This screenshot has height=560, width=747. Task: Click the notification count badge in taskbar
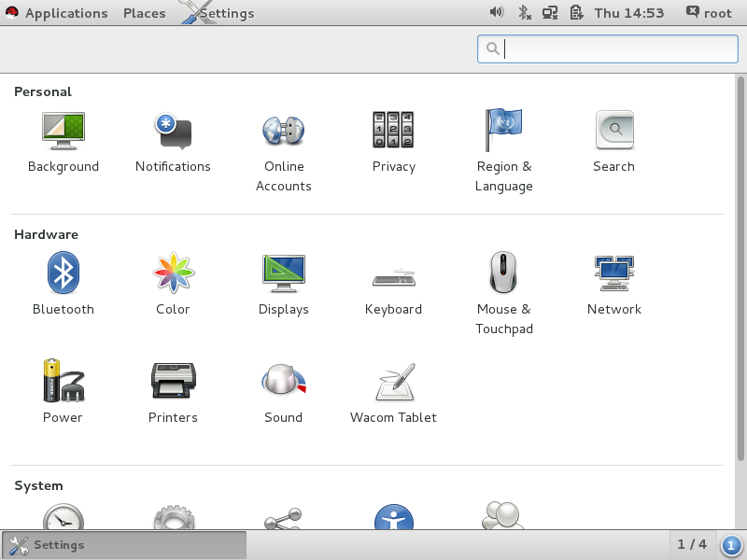coord(731,545)
